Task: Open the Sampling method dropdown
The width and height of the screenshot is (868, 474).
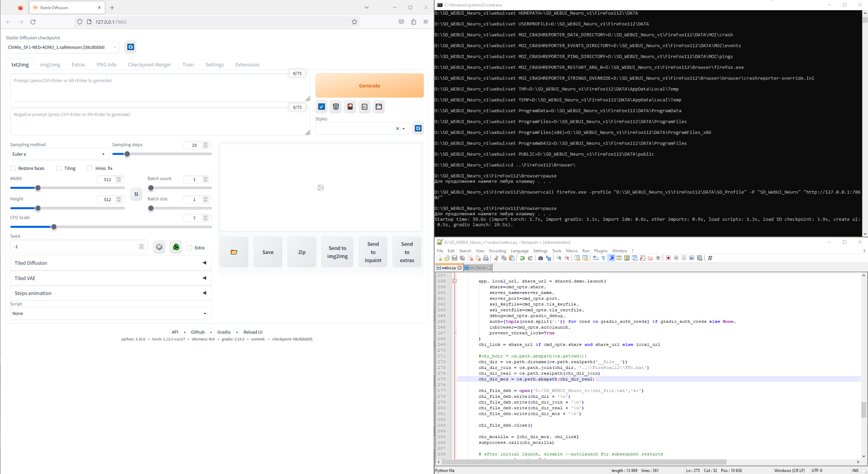Action: click(x=59, y=154)
